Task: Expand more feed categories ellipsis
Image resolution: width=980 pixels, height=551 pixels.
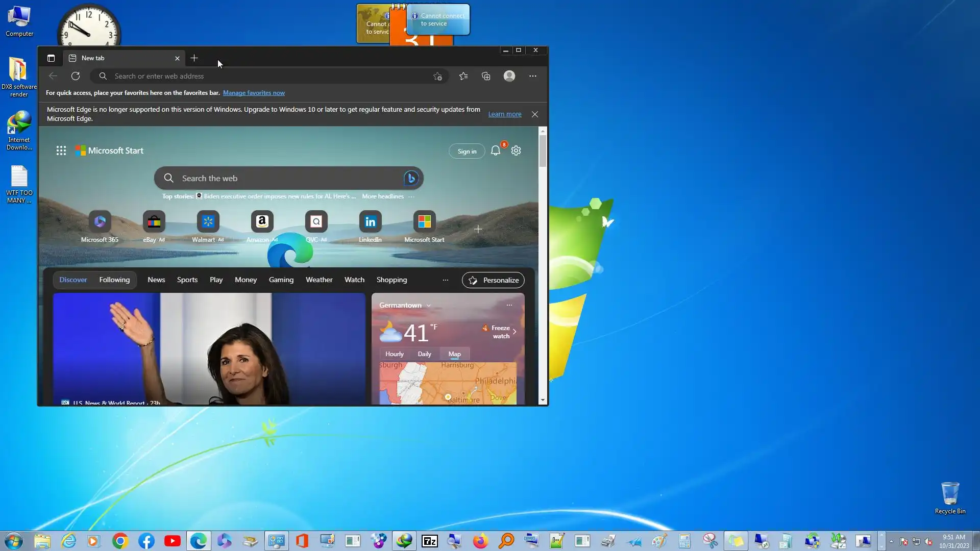Action: [445, 280]
